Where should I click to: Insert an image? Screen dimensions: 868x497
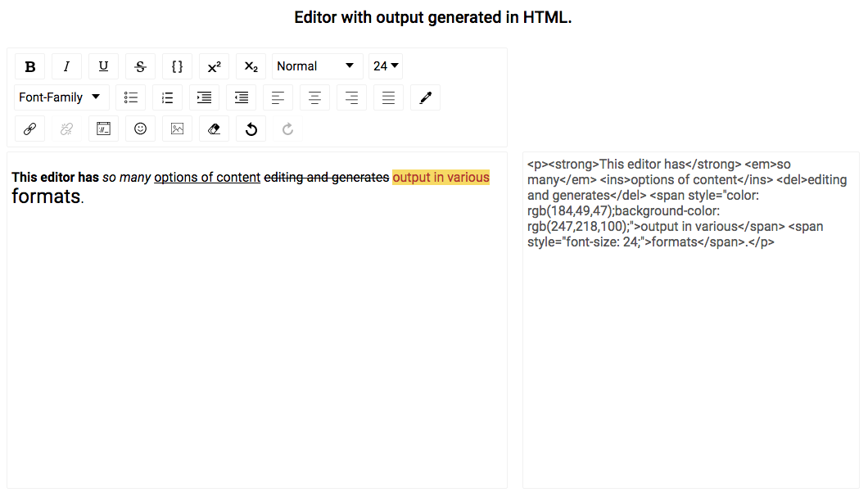(177, 129)
